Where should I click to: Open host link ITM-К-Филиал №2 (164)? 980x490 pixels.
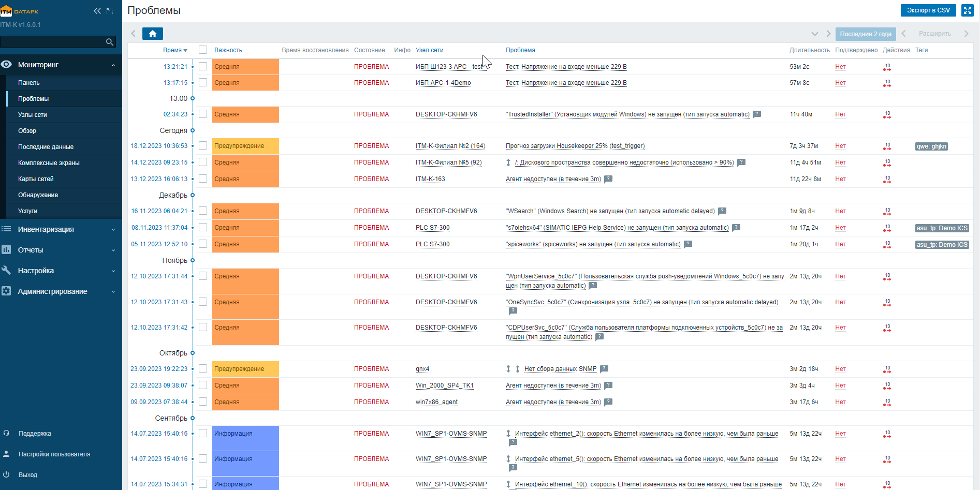click(450, 146)
